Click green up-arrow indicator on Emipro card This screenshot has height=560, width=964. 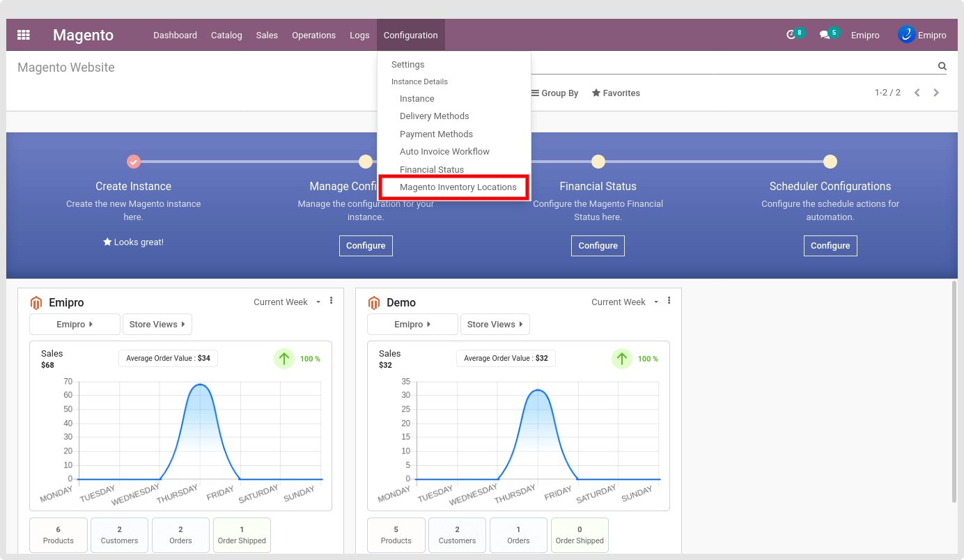coord(284,359)
